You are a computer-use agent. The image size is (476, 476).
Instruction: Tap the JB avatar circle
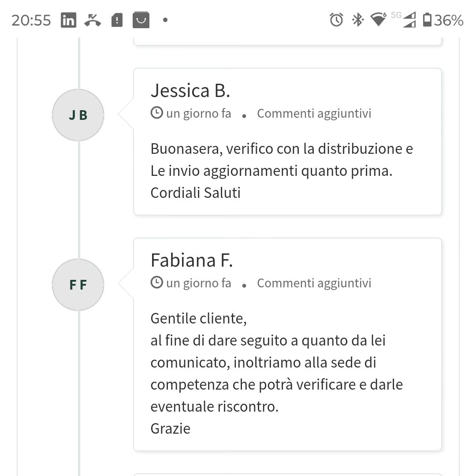click(78, 115)
